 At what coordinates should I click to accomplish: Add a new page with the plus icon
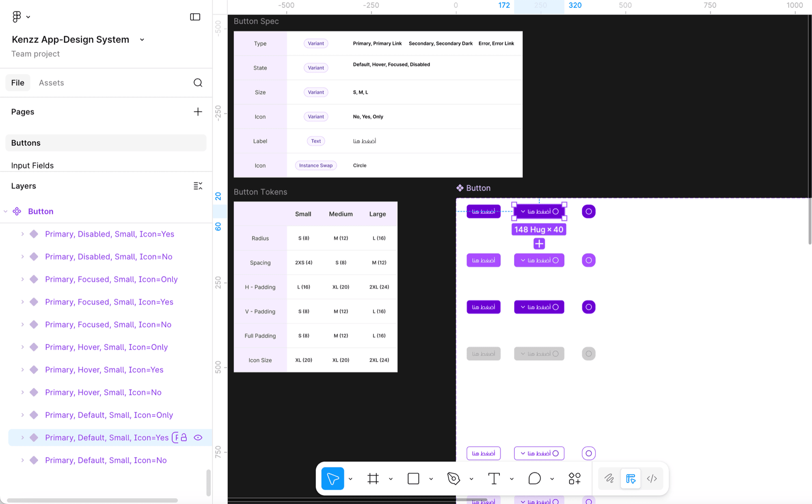198,112
